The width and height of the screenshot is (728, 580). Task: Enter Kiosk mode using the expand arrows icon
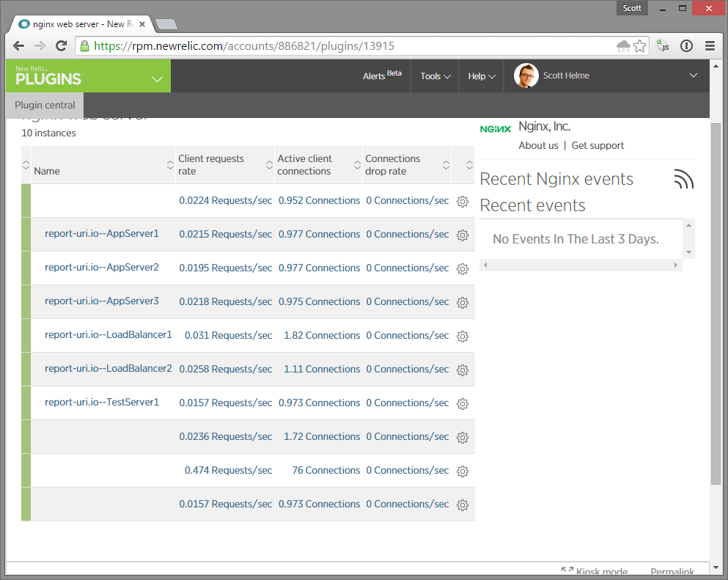(x=568, y=569)
